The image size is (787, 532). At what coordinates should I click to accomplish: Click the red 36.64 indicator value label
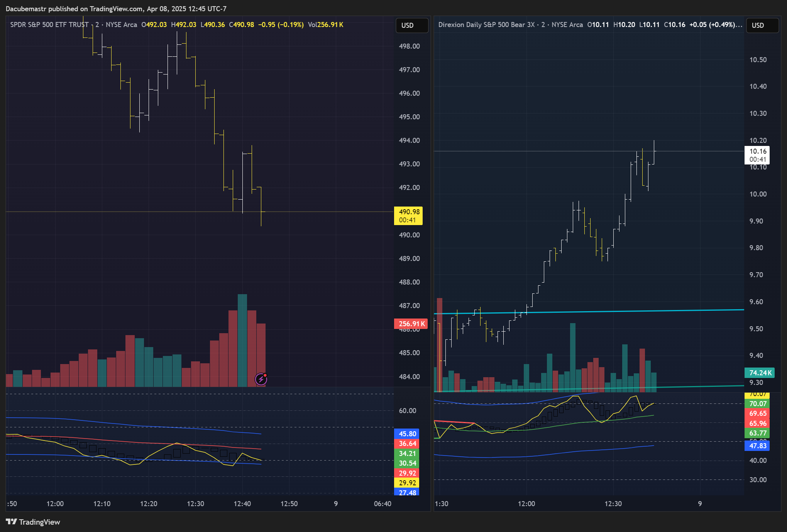(407, 444)
